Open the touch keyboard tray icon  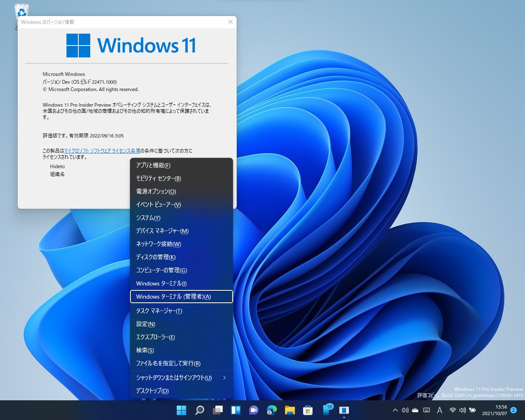click(427, 410)
